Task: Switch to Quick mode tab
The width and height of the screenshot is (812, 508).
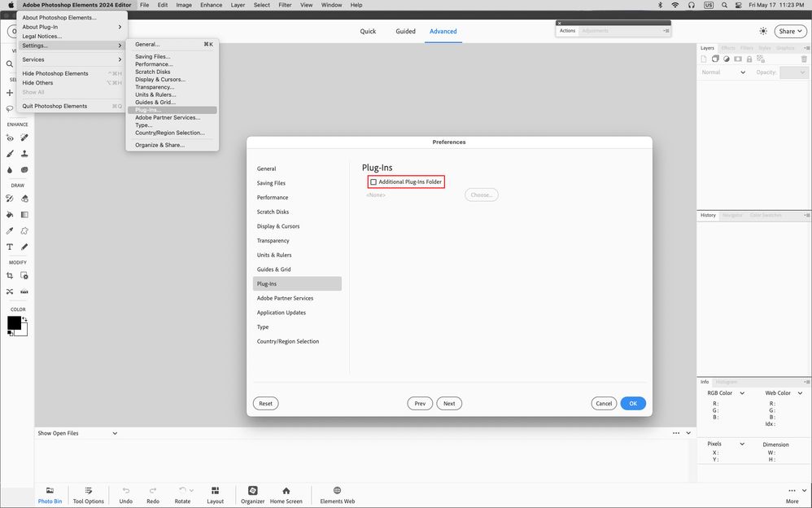Action: [368, 31]
